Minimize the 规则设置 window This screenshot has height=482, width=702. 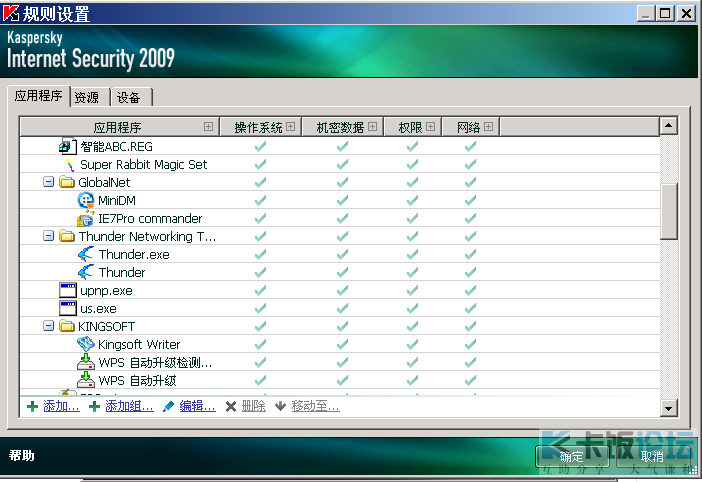click(x=646, y=13)
